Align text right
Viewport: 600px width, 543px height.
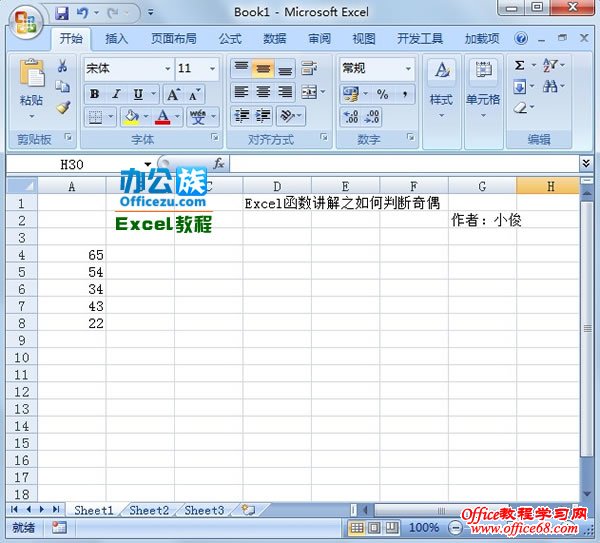(x=285, y=92)
